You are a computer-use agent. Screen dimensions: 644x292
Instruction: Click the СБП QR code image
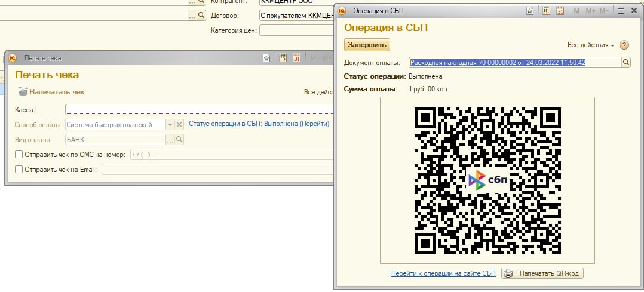pos(487,180)
